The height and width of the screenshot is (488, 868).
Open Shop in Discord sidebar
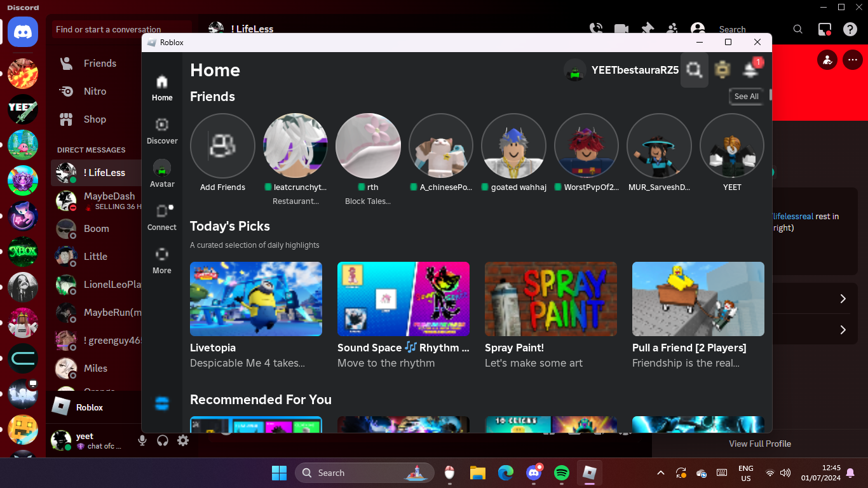(96, 119)
